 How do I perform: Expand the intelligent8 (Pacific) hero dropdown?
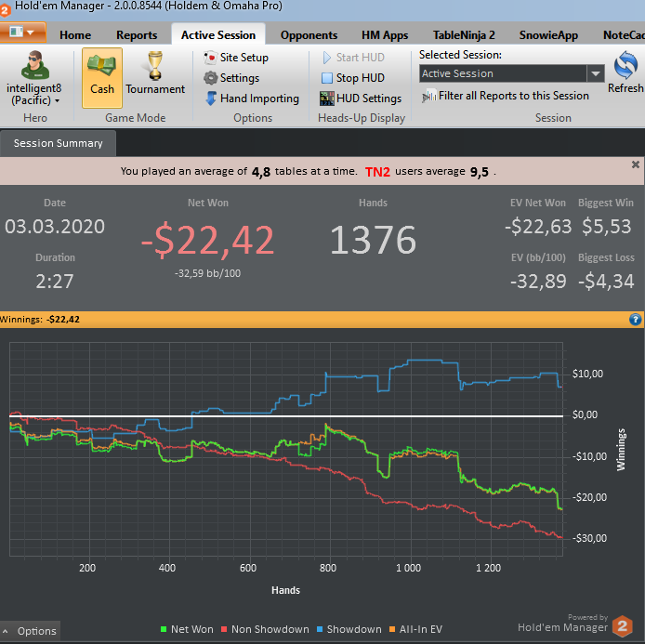coord(33,95)
